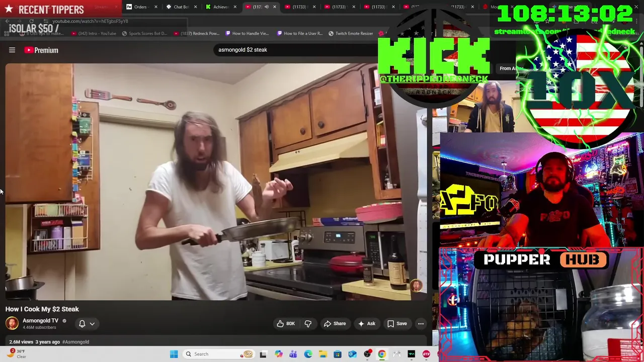644x362 pixels.
Task: Close the Chat Bot tab
Action: [195, 7]
